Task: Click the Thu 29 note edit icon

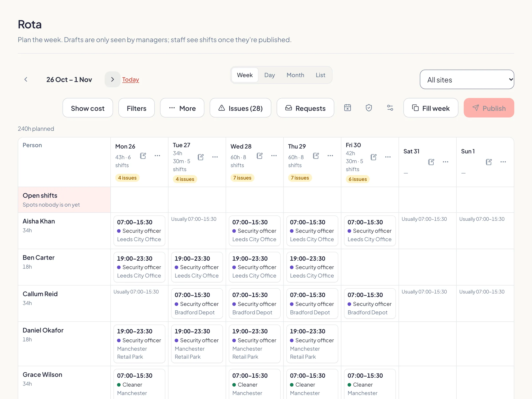Action: point(316,156)
